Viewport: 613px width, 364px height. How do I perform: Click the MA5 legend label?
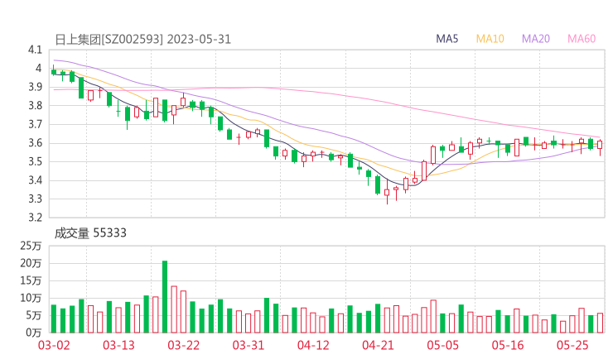point(446,39)
